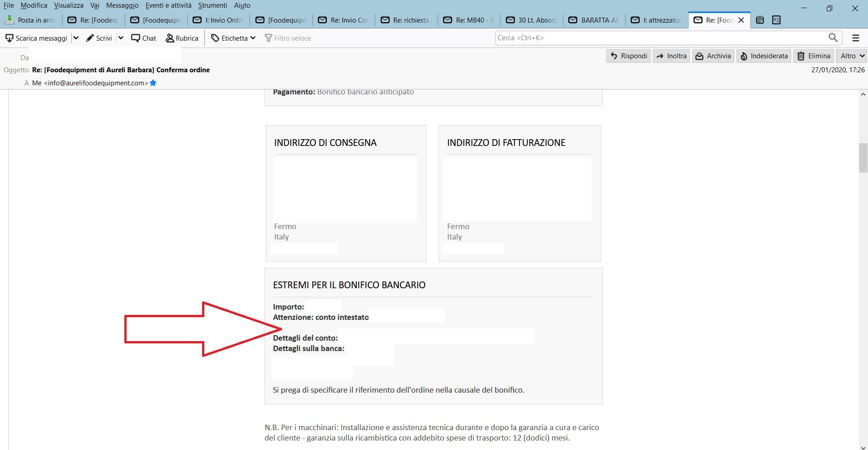Open the Altro actions dropdown
This screenshot has height=450, width=868.
[852, 56]
